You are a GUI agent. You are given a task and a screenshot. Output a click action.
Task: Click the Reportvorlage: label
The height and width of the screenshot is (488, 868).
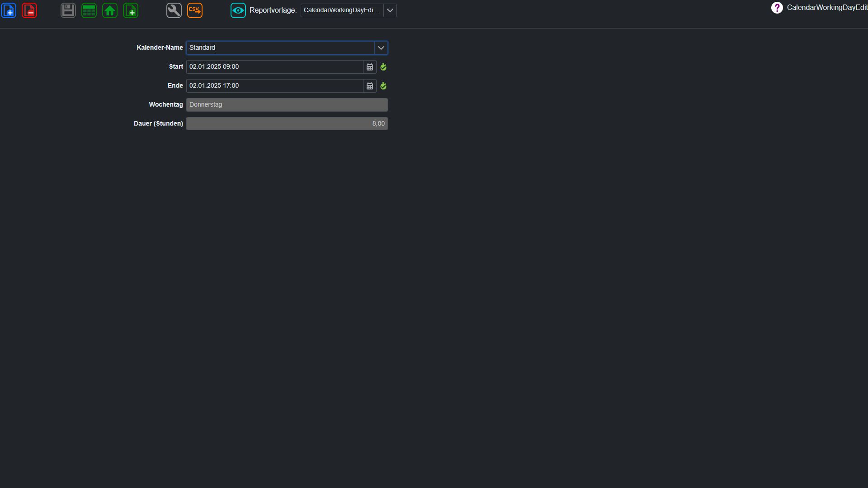[x=273, y=10]
